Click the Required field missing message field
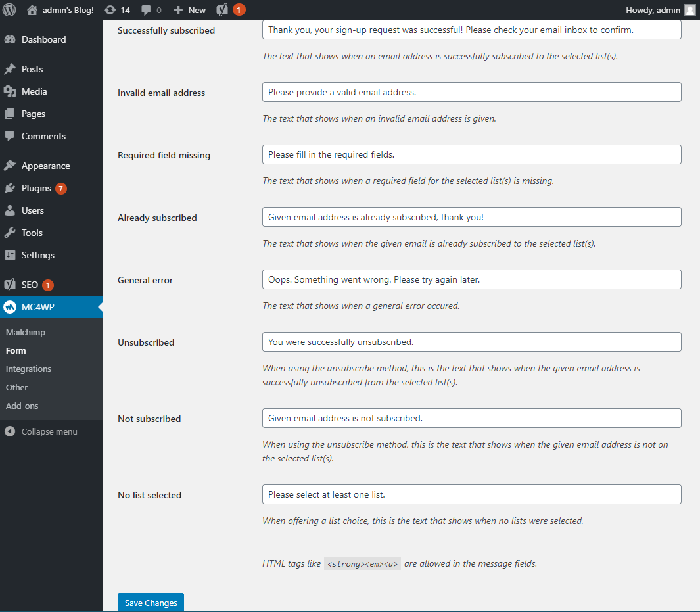 [x=471, y=154]
